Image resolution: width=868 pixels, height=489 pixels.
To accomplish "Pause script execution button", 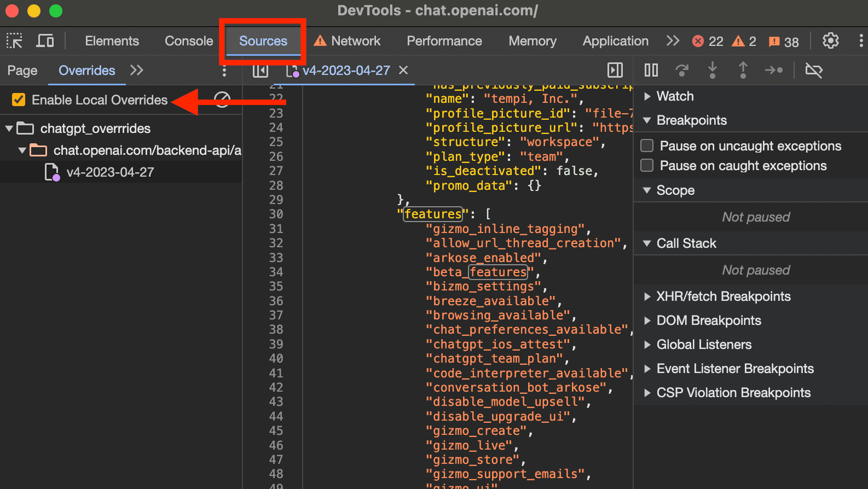I will [x=651, y=70].
